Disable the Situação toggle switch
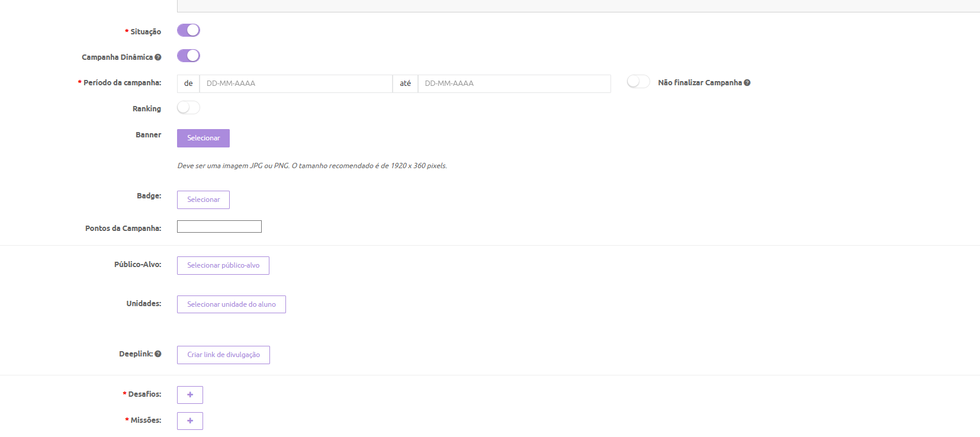980x437 pixels. tap(188, 30)
